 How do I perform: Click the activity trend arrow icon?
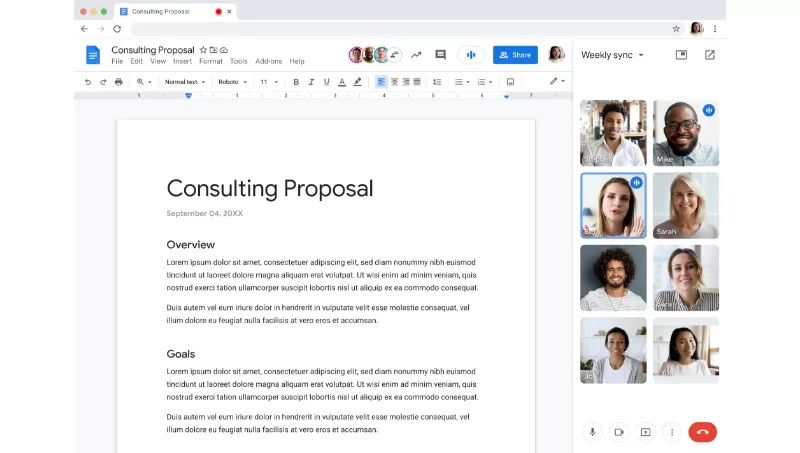[x=416, y=55]
